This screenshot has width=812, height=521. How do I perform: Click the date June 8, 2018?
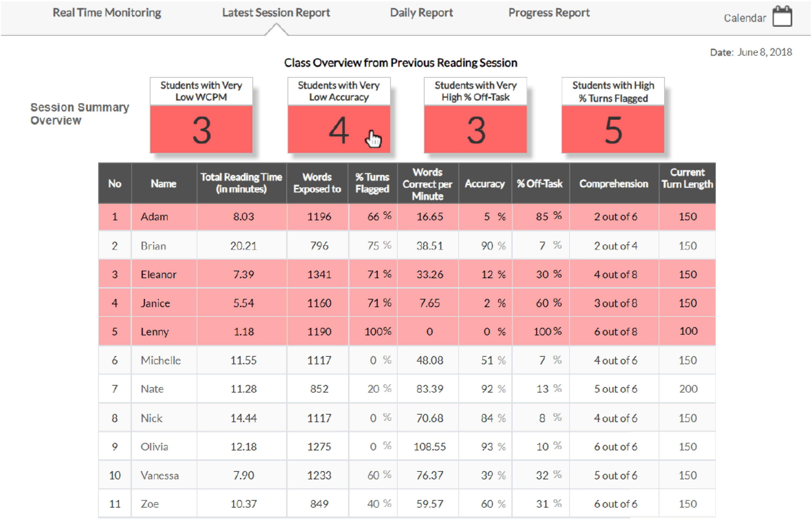(x=764, y=52)
